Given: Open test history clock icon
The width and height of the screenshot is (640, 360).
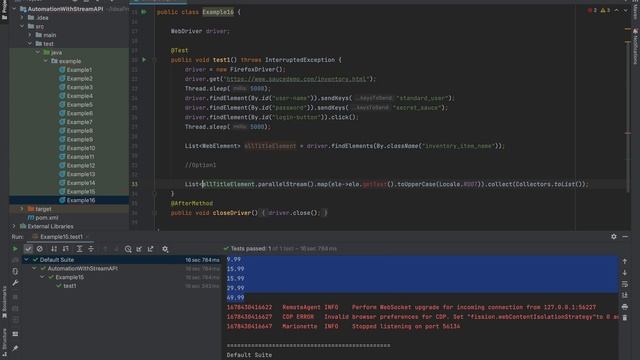Looking at the screenshot, I should click(x=128, y=249).
